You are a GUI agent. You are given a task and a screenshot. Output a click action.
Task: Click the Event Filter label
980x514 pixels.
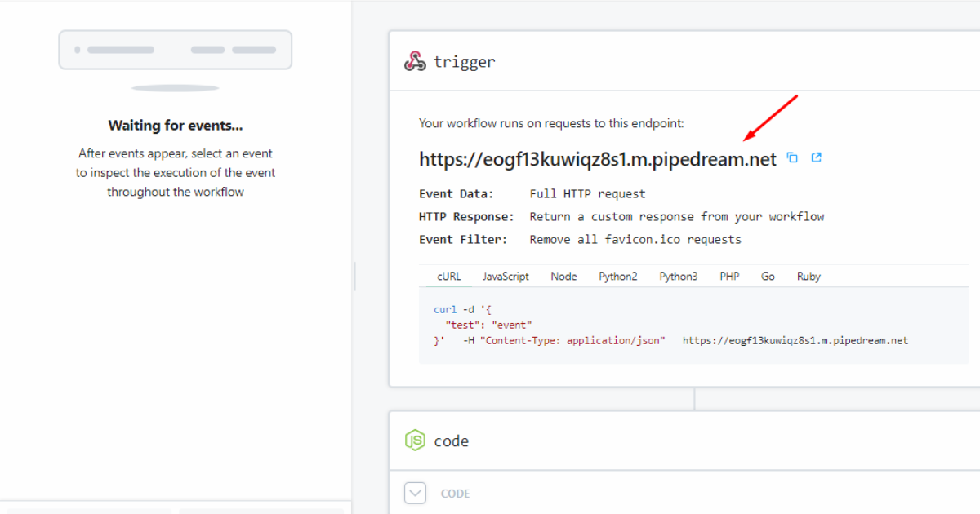[x=463, y=240]
